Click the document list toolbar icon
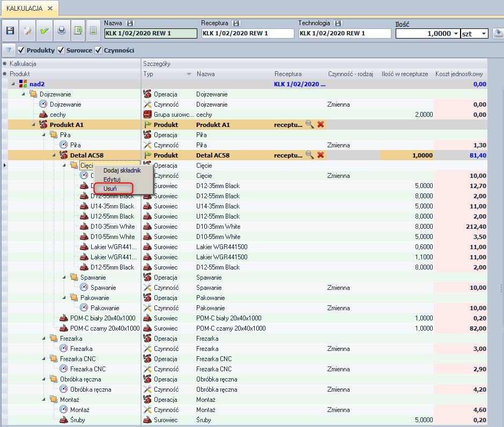The image size is (504, 427). pos(93,31)
